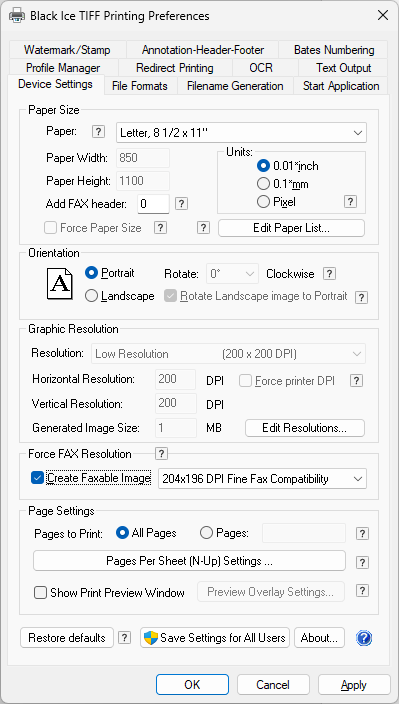Click Save Settings for All Users
This screenshot has height=704, width=399.
[215, 638]
